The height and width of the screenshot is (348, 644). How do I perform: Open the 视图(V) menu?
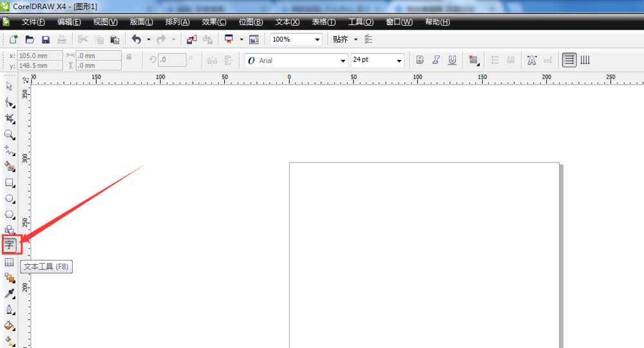click(105, 22)
